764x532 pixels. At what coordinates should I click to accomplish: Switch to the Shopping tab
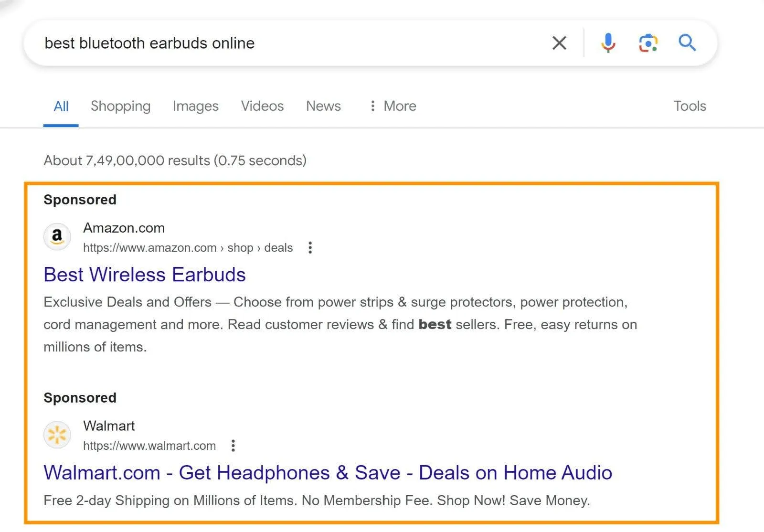tap(120, 106)
